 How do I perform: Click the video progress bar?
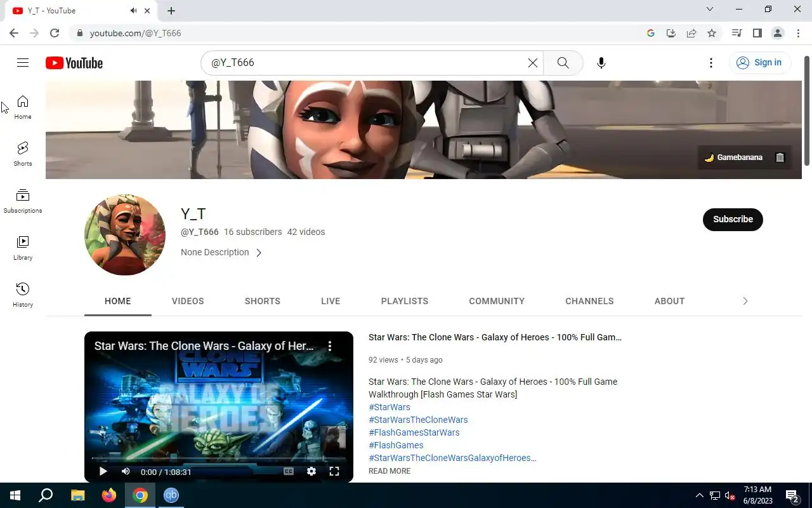[x=219, y=458]
